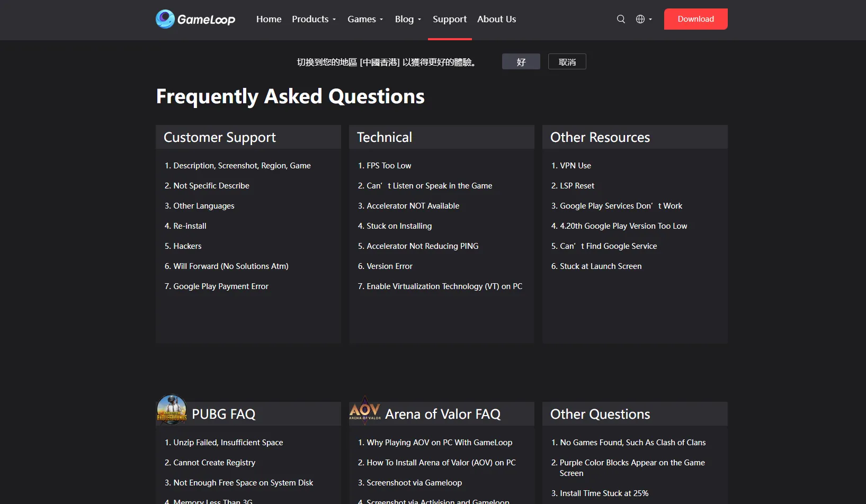The image size is (866, 504).
Task: Open 'Enable Virtualization Technology (VT) on PC'
Action: (x=440, y=286)
